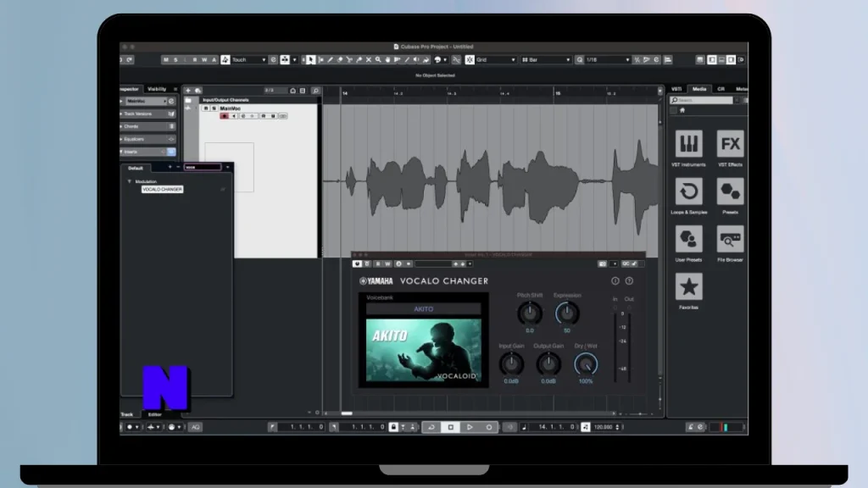Toggle Solo on MainVoc track
The height and width of the screenshot is (488, 868).
click(x=214, y=108)
